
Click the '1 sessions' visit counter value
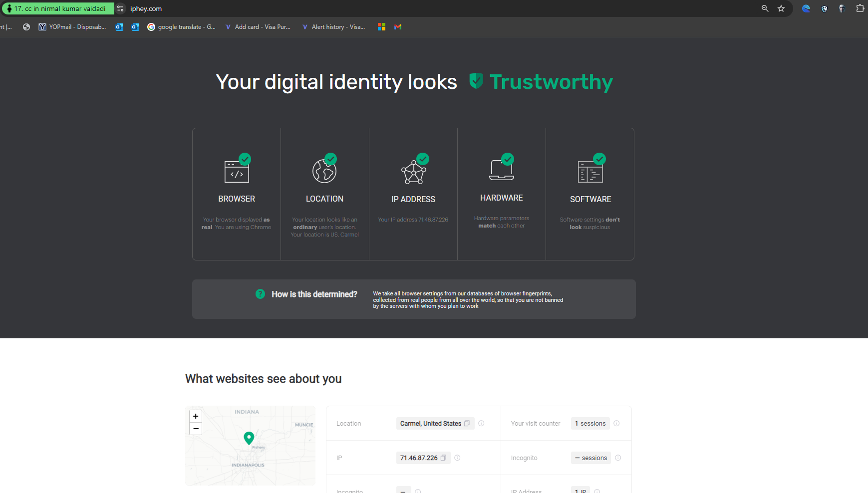click(590, 423)
